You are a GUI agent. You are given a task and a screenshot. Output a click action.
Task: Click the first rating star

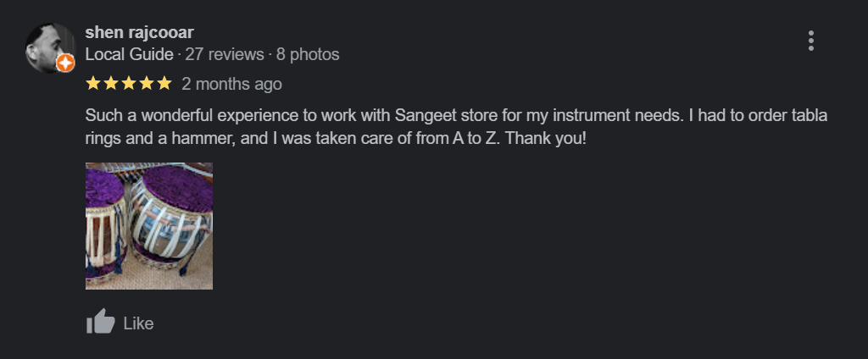92,84
